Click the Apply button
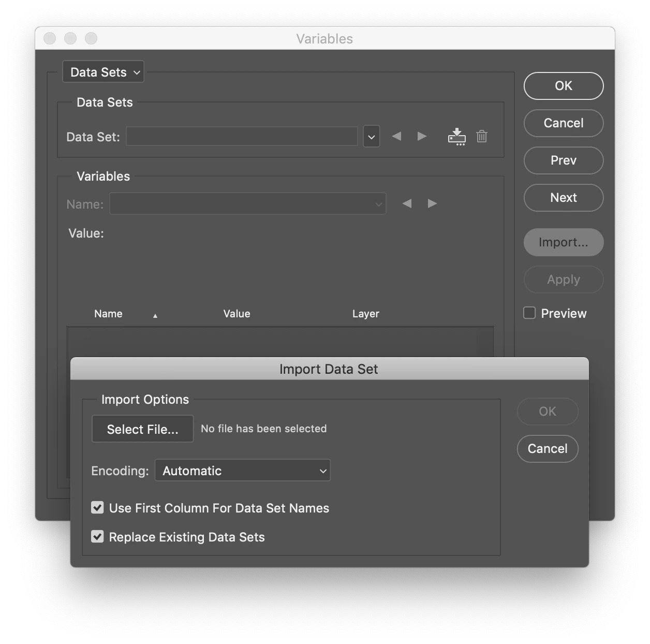 click(x=564, y=280)
